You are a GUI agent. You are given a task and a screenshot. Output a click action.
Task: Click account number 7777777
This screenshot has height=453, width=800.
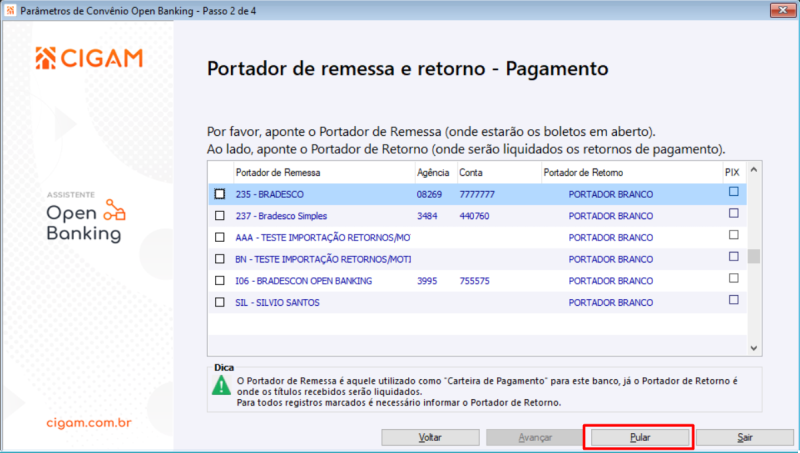tap(477, 194)
